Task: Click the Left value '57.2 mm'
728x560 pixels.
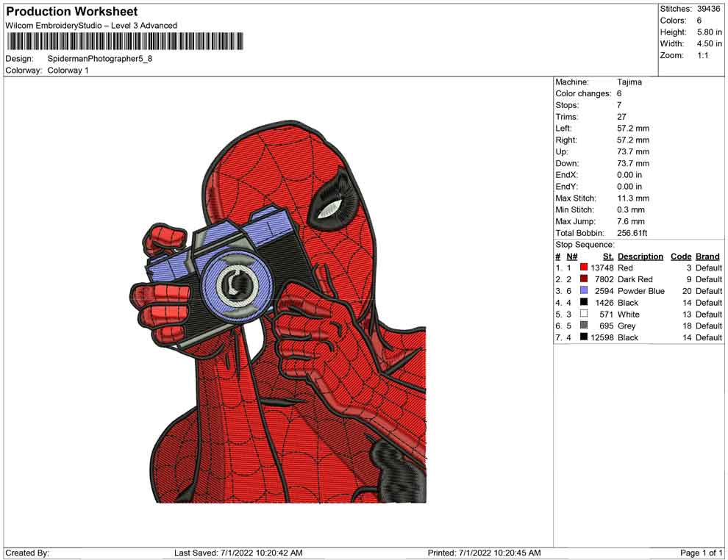Action: 633,128
